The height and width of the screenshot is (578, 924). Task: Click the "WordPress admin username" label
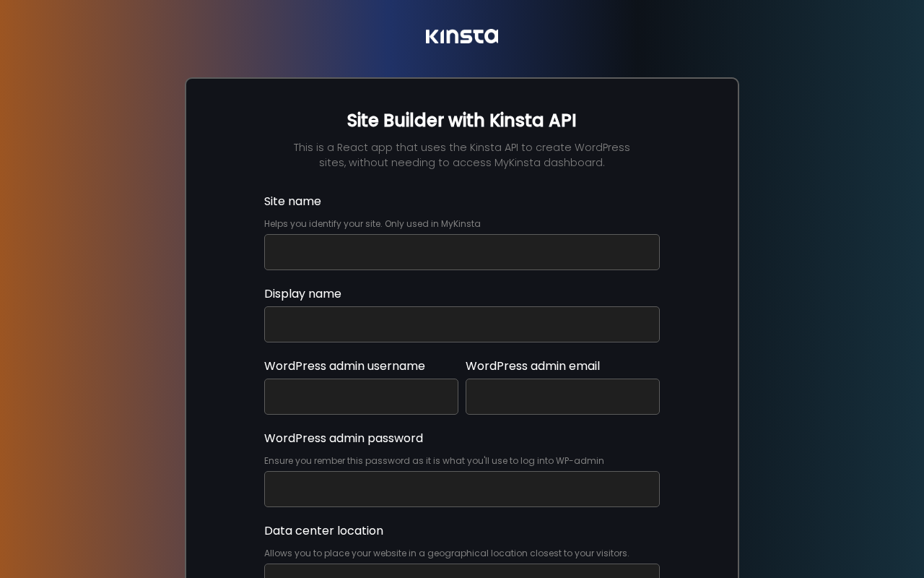click(x=344, y=366)
